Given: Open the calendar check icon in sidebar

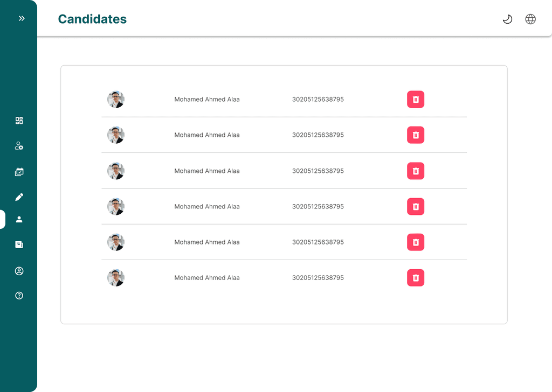Looking at the screenshot, I should 19,172.
